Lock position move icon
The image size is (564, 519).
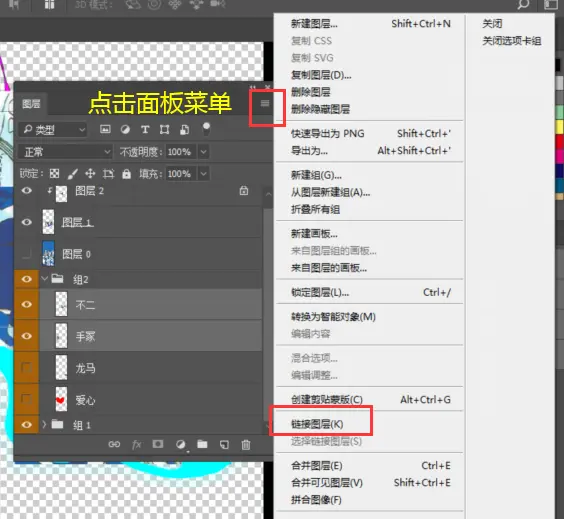[90, 174]
